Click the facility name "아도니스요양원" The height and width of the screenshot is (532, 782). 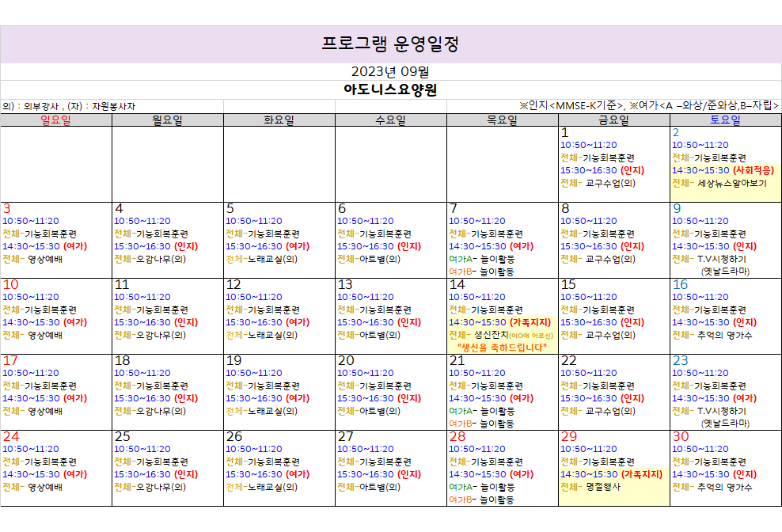click(390, 89)
